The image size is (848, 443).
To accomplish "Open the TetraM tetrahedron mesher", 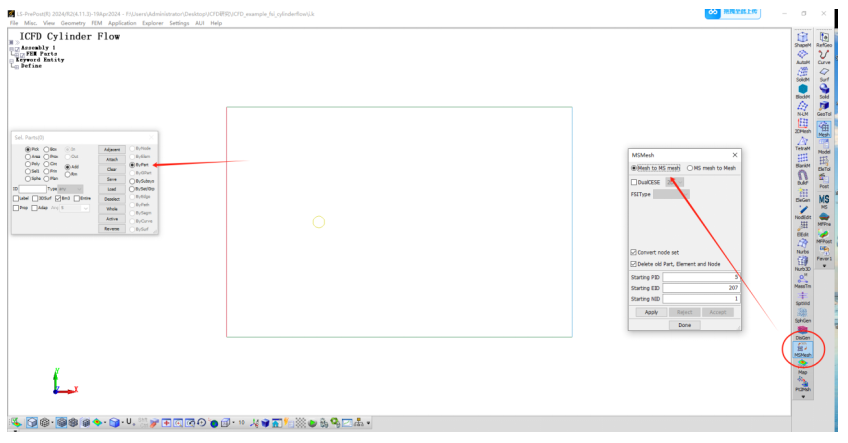I will pyautogui.click(x=803, y=142).
